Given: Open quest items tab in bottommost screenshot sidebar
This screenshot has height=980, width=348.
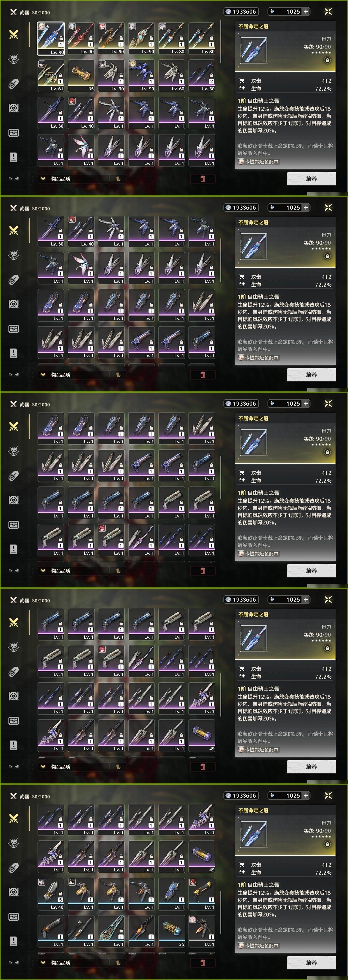Looking at the screenshot, I should coord(14,941).
